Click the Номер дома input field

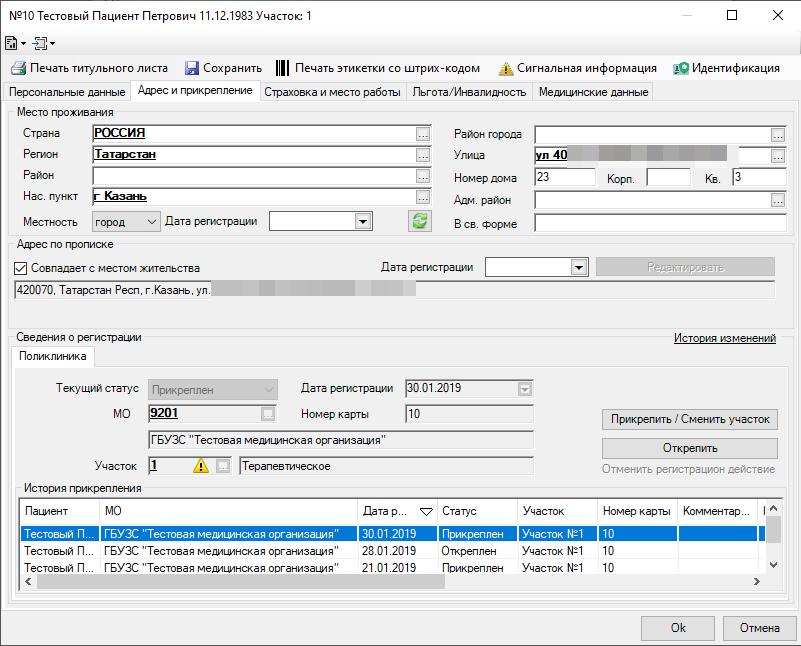click(565, 177)
